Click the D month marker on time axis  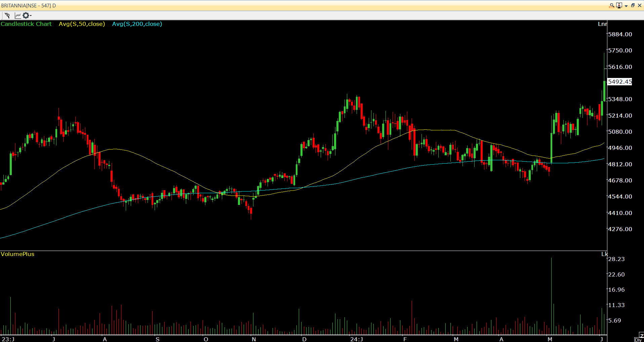(x=304, y=339)
